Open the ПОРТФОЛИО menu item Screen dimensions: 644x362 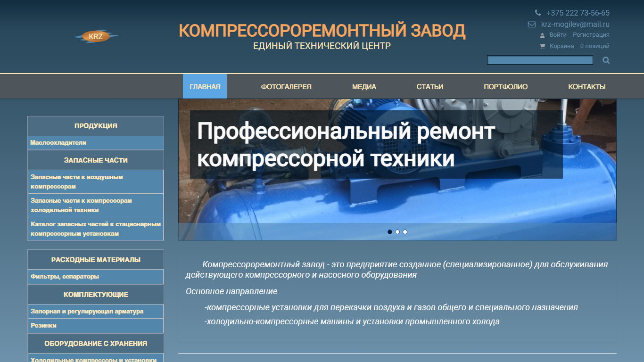tap(506, 87)
